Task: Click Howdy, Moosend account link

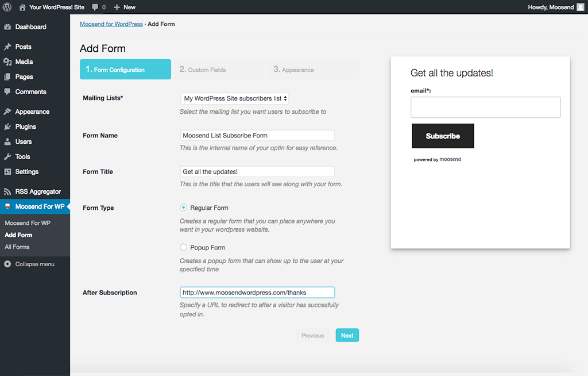Action: 551,7
